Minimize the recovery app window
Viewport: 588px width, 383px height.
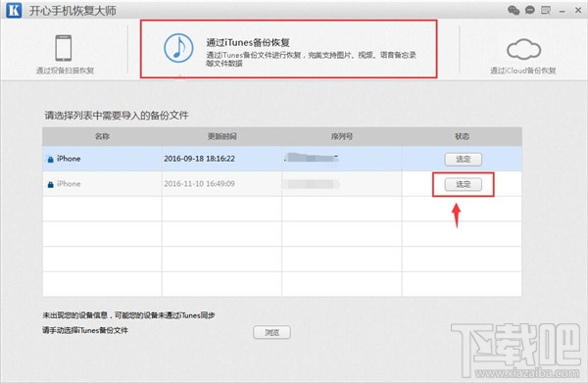[x=562, y=12]
